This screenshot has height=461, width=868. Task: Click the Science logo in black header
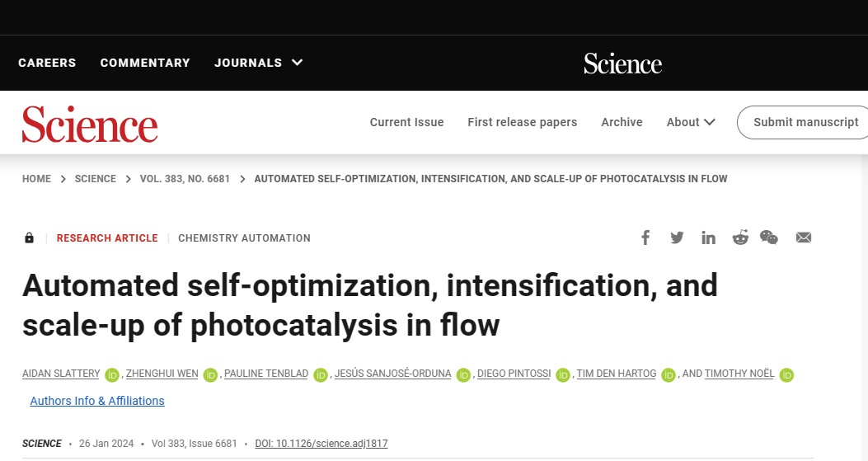pyautogui.click(x=622, y=64)
